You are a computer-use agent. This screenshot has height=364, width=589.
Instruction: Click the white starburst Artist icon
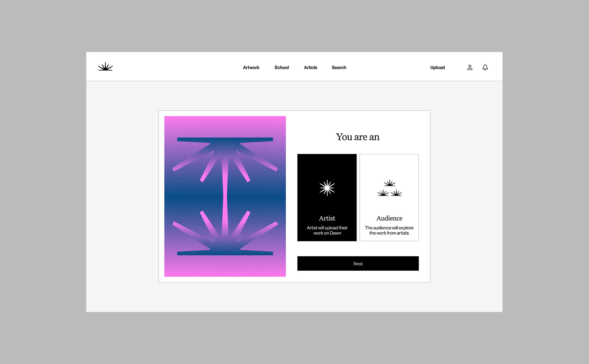pyautogui.click(x=327, y=188)
